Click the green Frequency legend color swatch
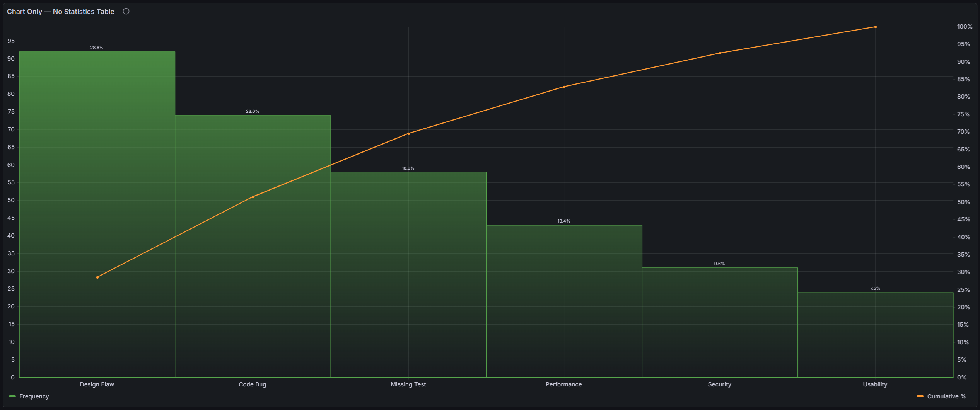The image size is (980, 410). pos(12,396)
